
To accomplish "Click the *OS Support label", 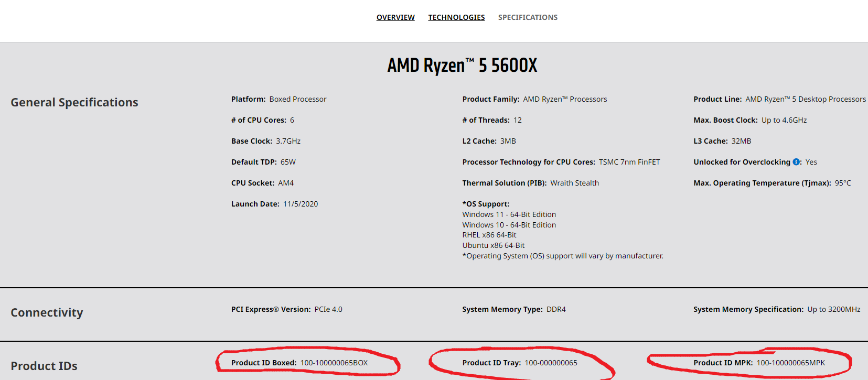I will 486,204.
